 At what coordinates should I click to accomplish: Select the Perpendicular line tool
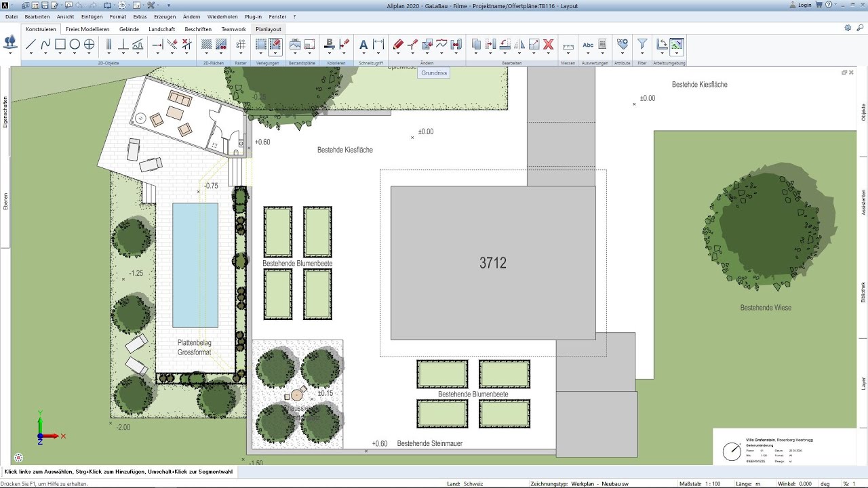(x=123, y=45)
